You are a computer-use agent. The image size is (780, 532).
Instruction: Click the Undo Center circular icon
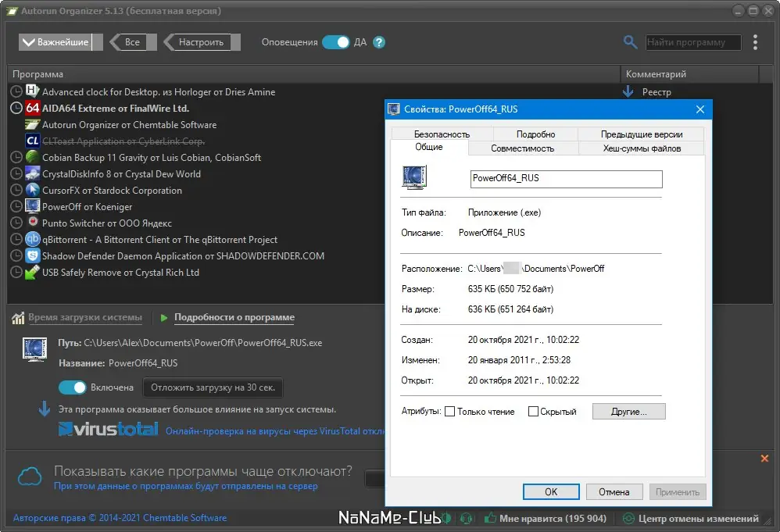(629, 518)
